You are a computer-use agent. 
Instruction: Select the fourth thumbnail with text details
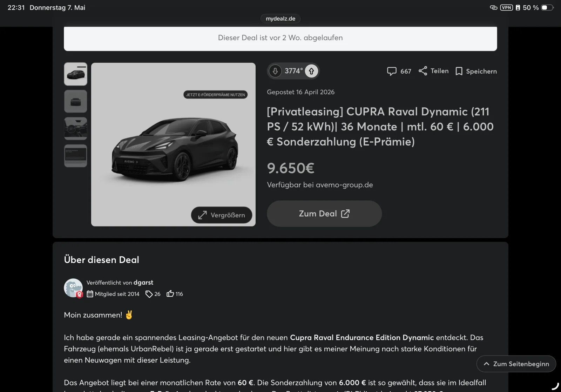click(x=76, y=156)
